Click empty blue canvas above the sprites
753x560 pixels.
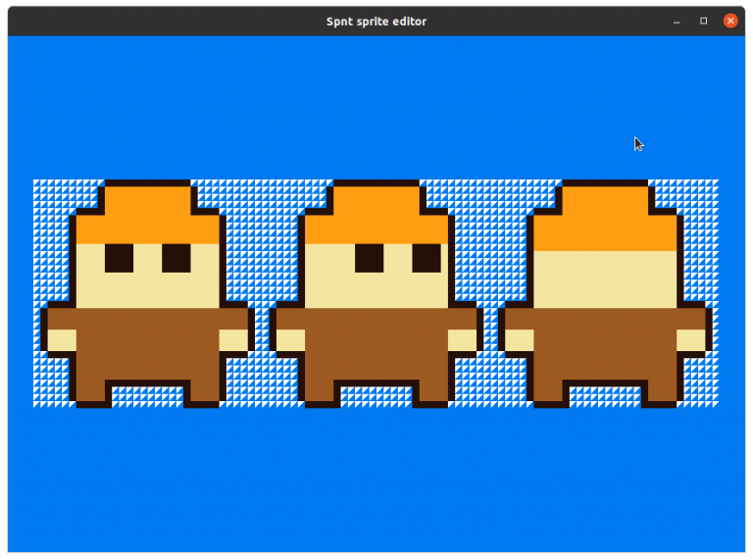click(x=376, y=107)
